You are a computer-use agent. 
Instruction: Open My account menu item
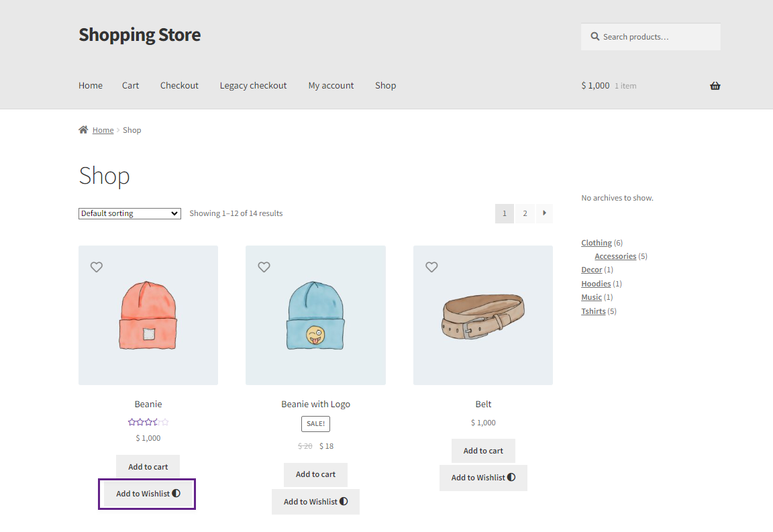[331, 85]
